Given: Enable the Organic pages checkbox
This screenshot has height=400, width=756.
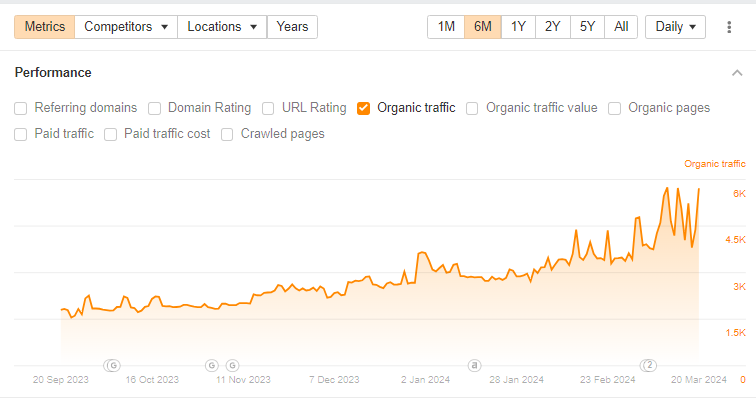Looking at the screenshot, I should point(614,108).
